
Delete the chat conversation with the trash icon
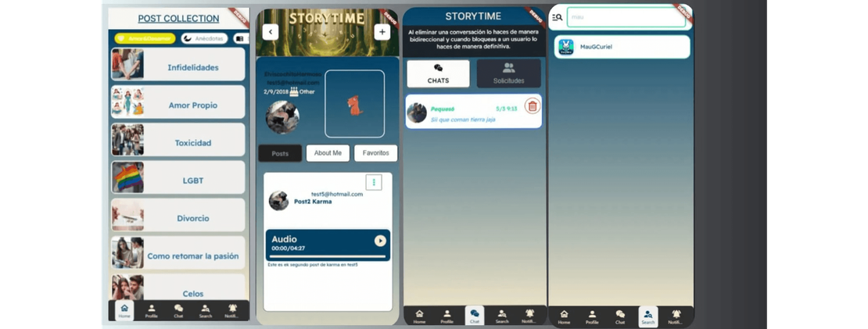click(x=532, y=106)
